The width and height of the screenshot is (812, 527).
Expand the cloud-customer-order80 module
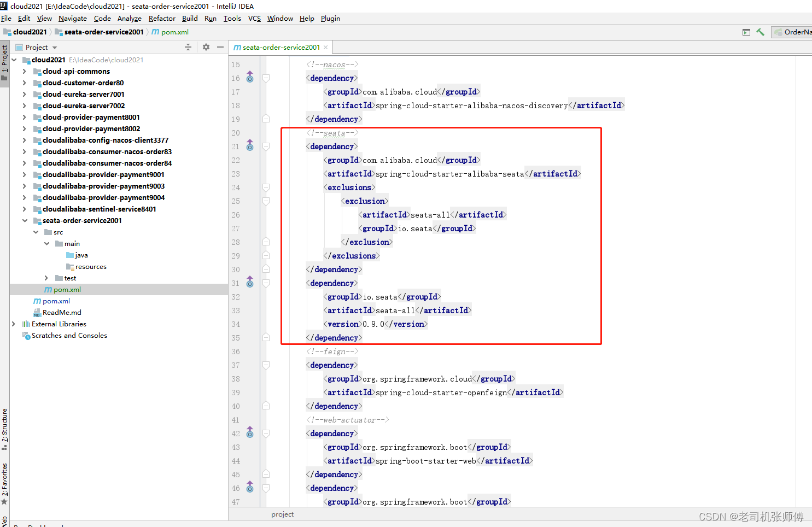(x=25, y=83)
